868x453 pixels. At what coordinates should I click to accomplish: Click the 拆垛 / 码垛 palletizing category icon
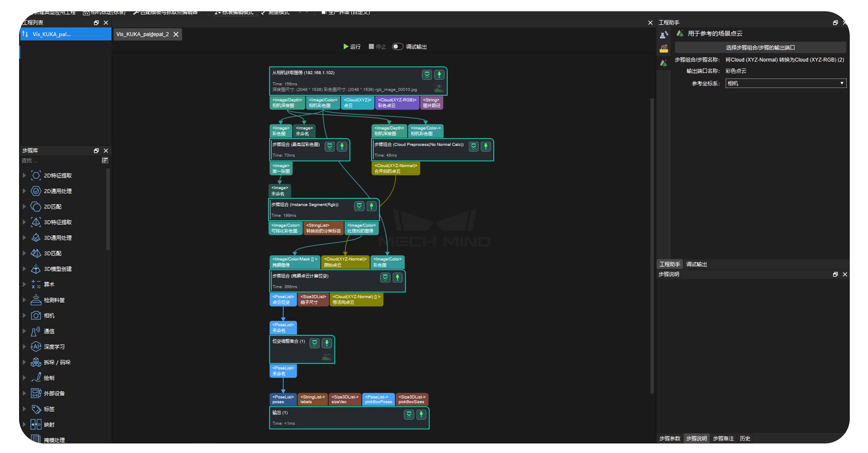coord(36,362)
